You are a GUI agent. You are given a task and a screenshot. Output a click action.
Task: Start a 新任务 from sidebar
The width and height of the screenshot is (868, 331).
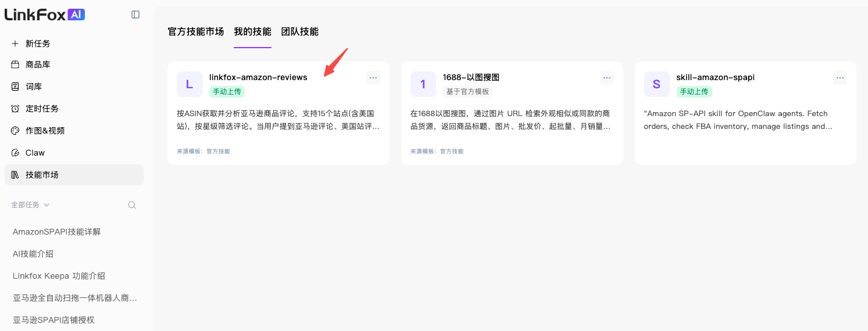[x=74, y=44]
